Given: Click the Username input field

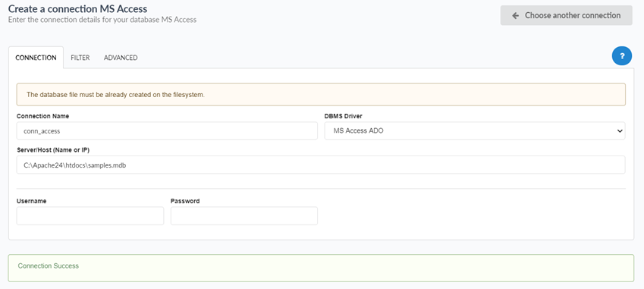Looking at the screenshot, I should point(90,215).
